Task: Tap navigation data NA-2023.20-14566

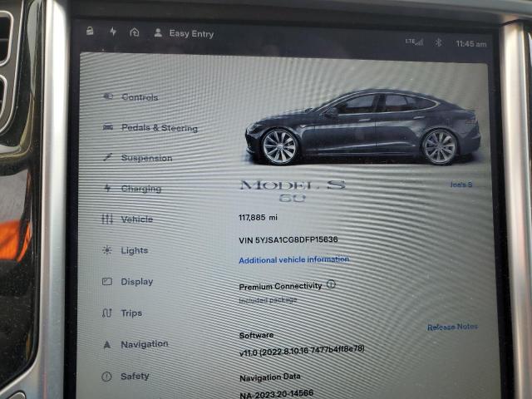Action: [277, 394]
